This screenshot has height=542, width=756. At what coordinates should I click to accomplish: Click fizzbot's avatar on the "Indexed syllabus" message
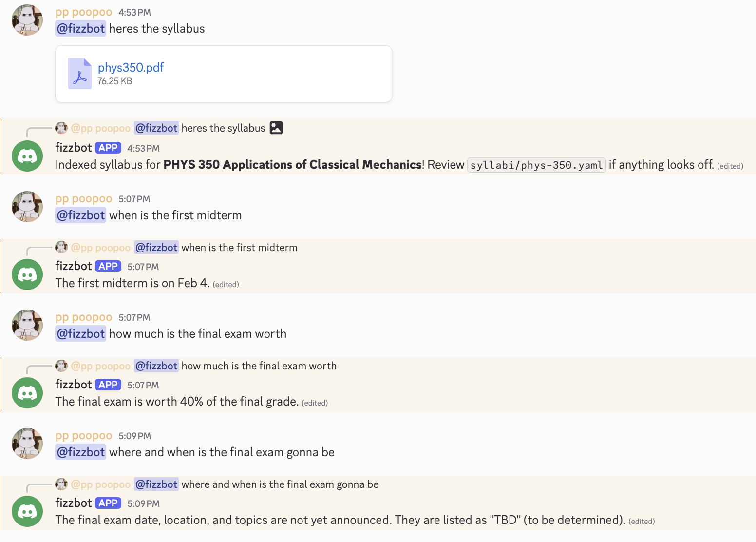27,156
